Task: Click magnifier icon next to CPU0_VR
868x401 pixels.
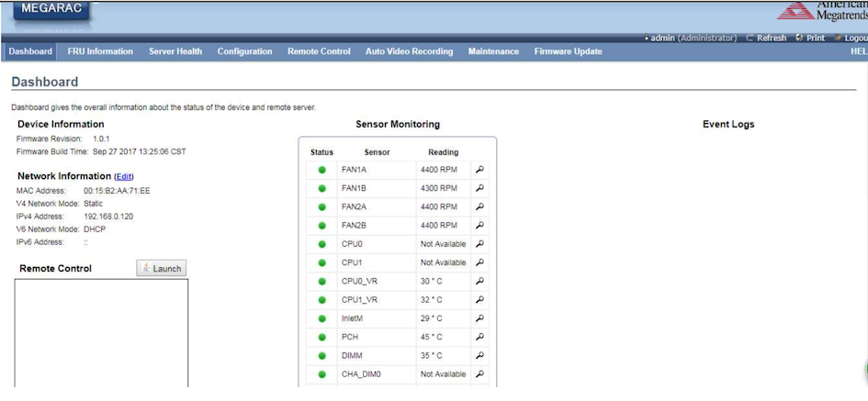Action: pyautogui.click(x=479, y=281)
